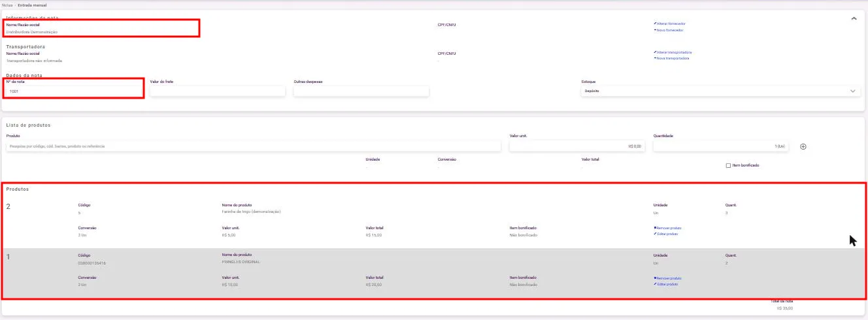This screenshot has width=868, height=320.
Task: Click the Outras despesas input
Action: 361,91
